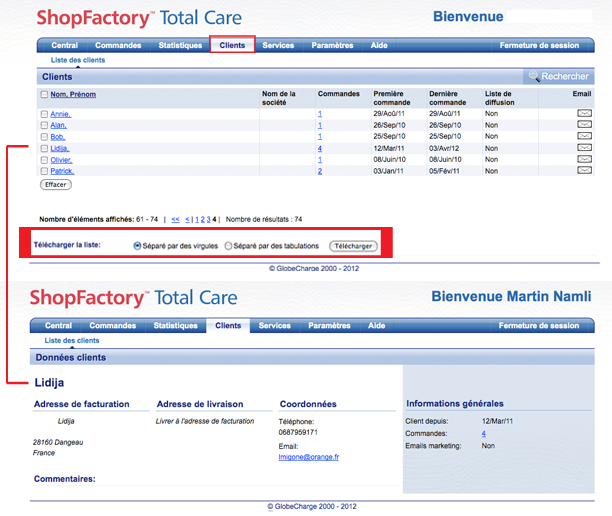Click the email envelope icon for Annie
Screen dimensions: 612x516
click(584, 114)
